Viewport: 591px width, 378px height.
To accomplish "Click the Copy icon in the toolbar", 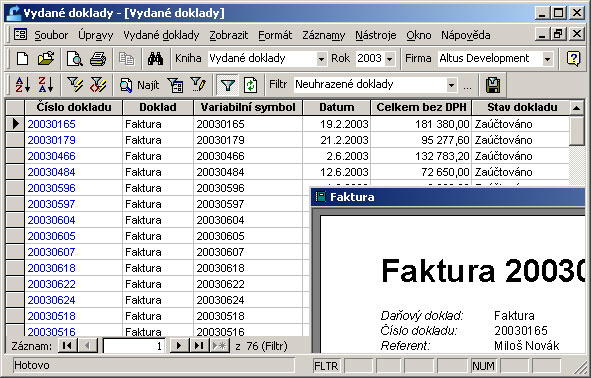I will [x=127, y=59].
